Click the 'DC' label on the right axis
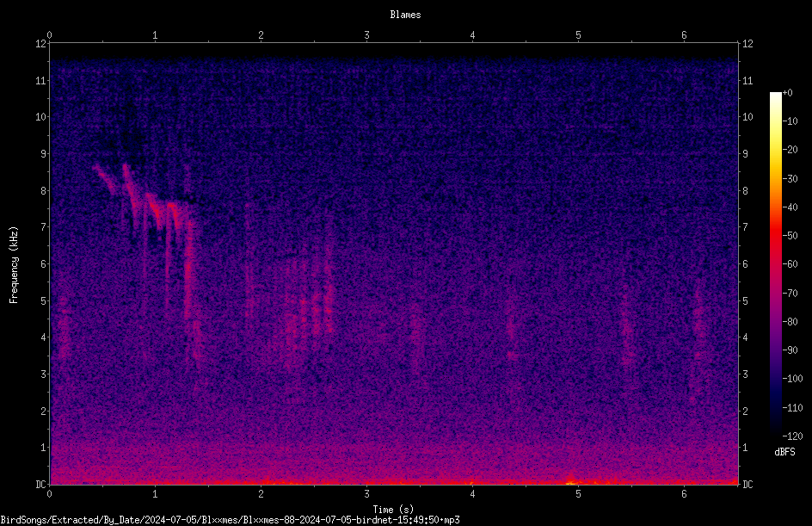Image resolution: width=812 pixels, height=526 pixels. [x=747, y=485]
